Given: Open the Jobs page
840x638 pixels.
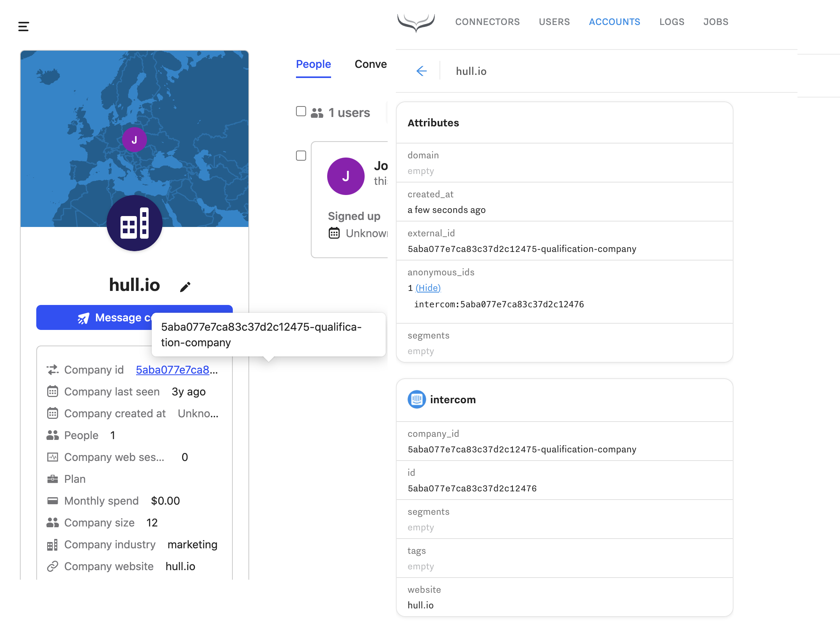Looking at the screenshot, I should point(716,22).
